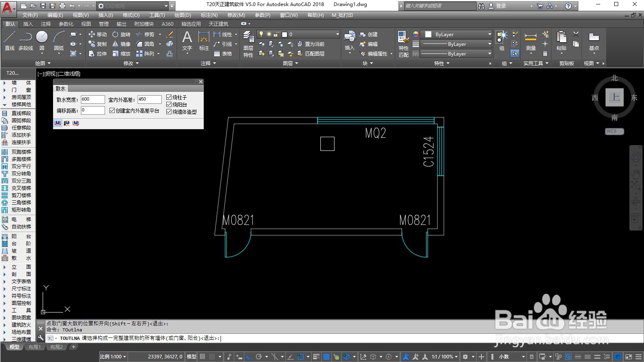Click the Table (表格) tool
Image resolution: width=644 pixels, height=362 pixels.
(x=223, y=53)
